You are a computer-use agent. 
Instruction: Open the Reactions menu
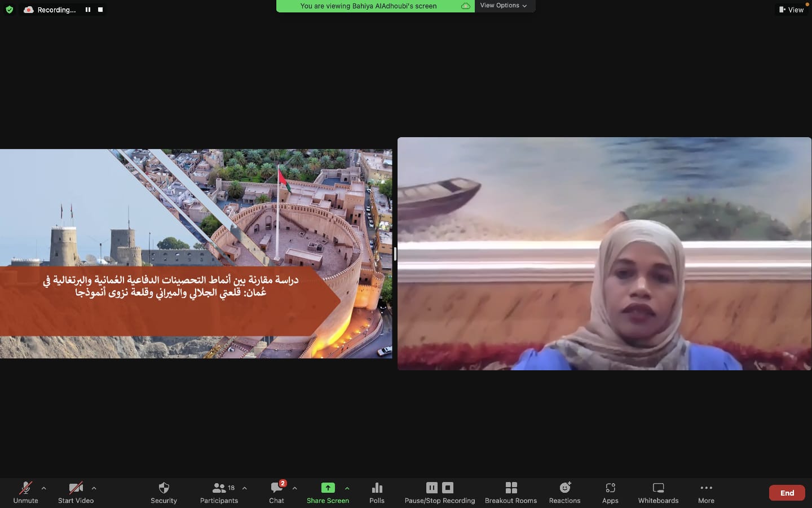[x=564, y=492]
